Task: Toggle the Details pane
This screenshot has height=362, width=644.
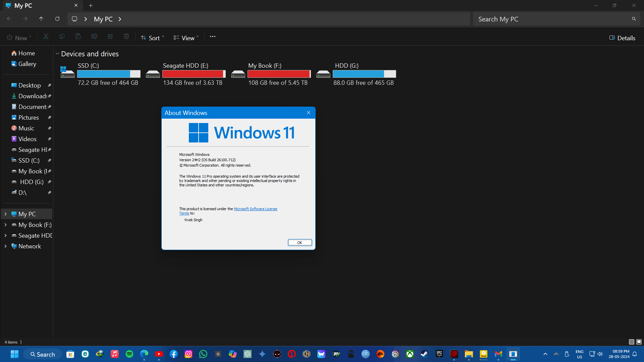Action: [x=622, y=38]
